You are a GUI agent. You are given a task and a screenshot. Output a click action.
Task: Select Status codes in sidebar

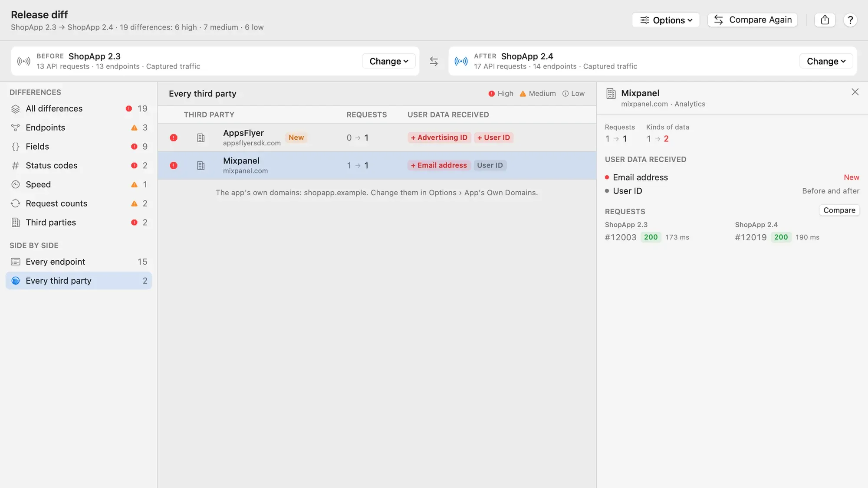(79, 166)
